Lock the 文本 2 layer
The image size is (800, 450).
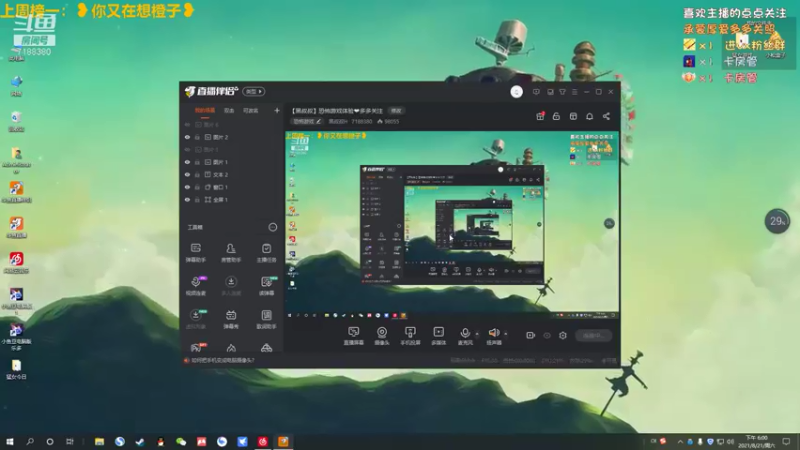tap(197, 174)
